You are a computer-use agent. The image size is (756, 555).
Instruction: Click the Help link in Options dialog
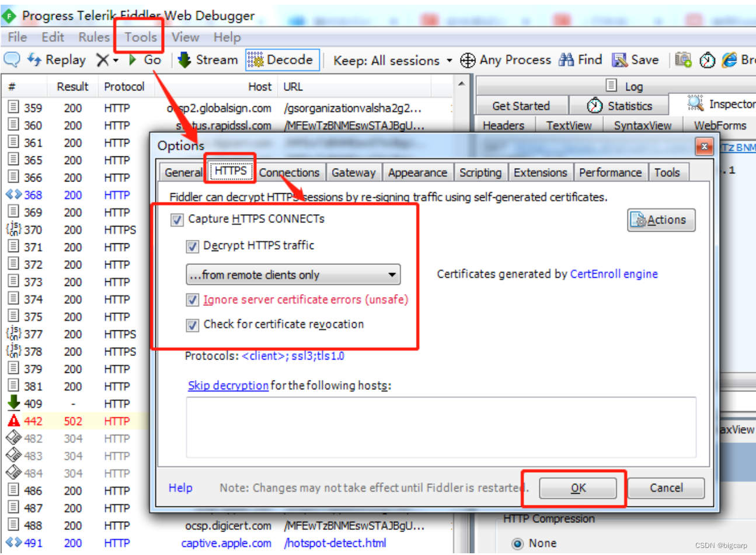(180, 488)
